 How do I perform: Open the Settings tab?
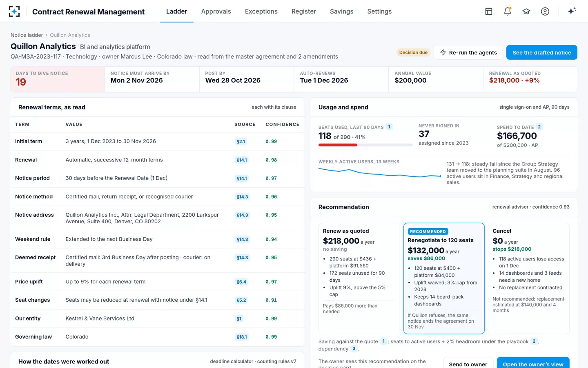tap(379, 11)
